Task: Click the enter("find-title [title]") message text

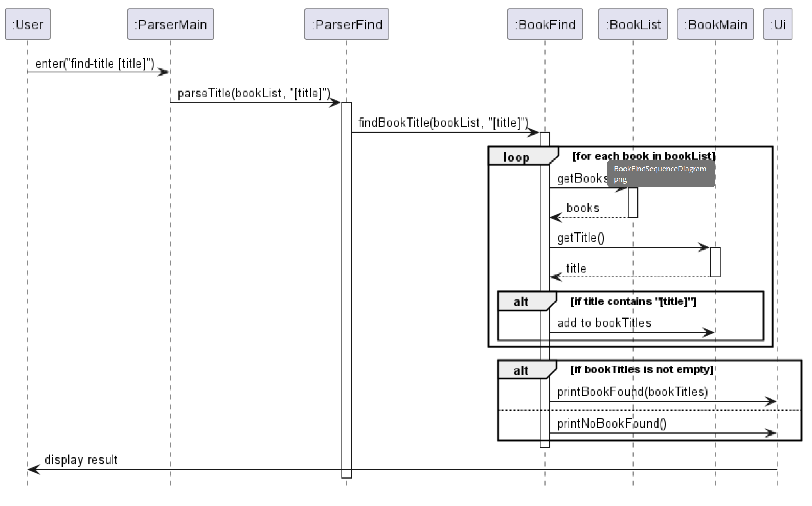Action: tap(94, 63)
